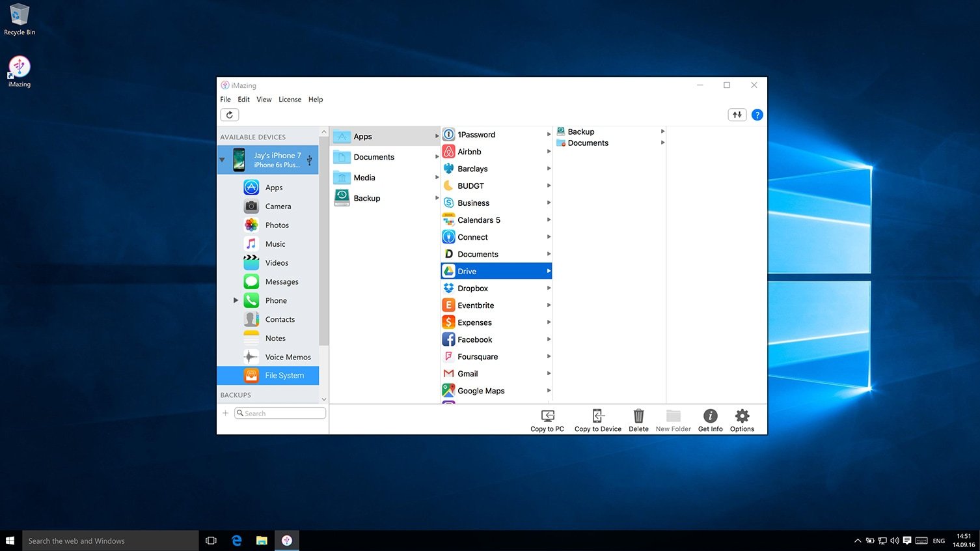
Task: Select the Dropbox app row
Action: [x=497, y=289]
